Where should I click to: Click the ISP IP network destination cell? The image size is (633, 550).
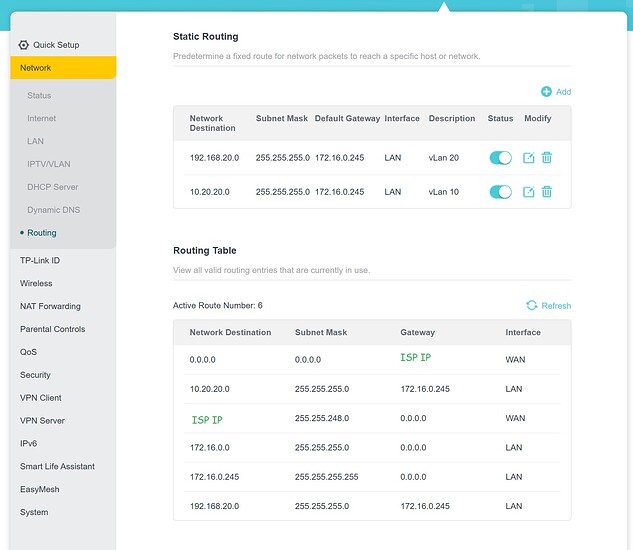tap(207, 420)
